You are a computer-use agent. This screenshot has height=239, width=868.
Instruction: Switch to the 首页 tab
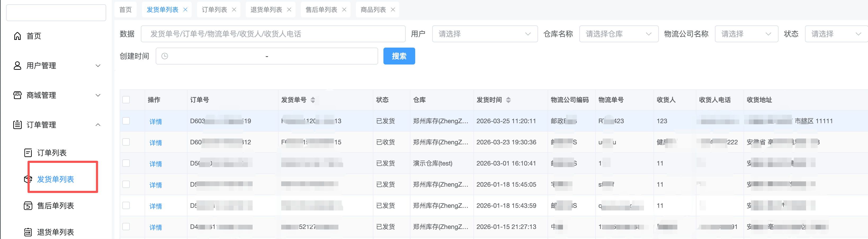[x=126, y=10]
